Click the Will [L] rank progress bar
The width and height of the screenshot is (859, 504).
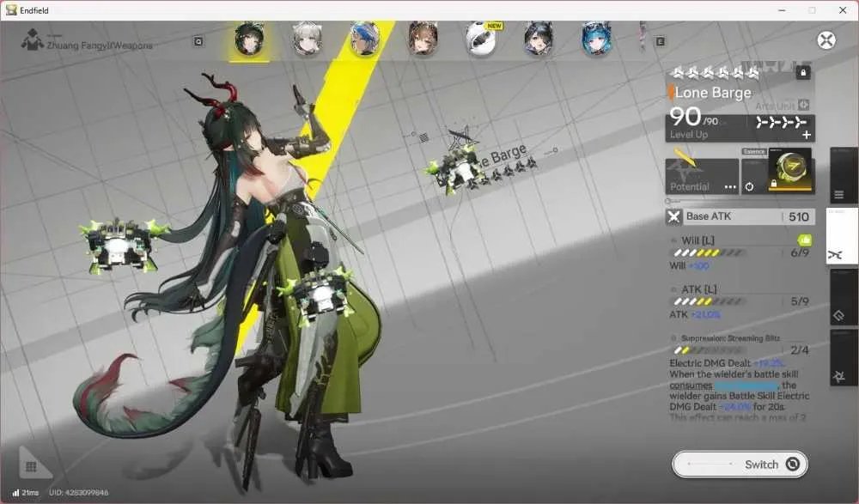(x=709, y=253)
